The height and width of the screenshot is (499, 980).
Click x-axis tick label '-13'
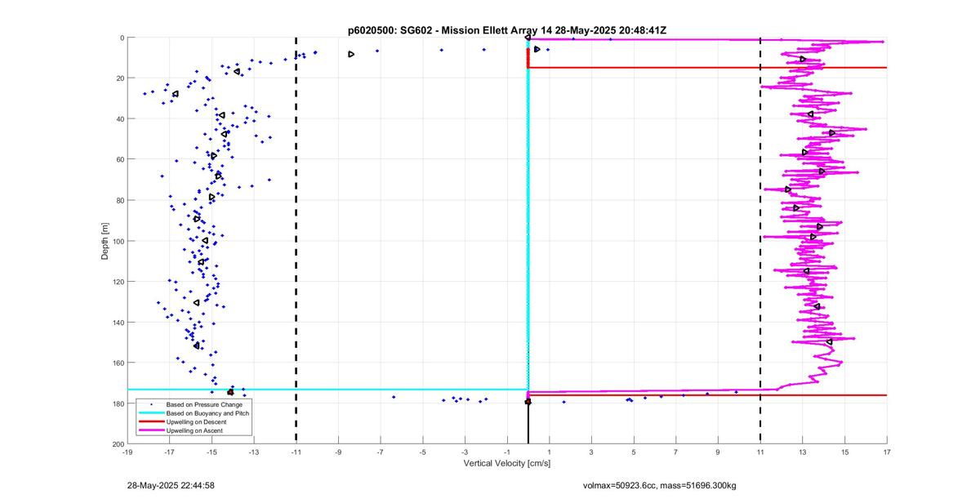point(253,452)
